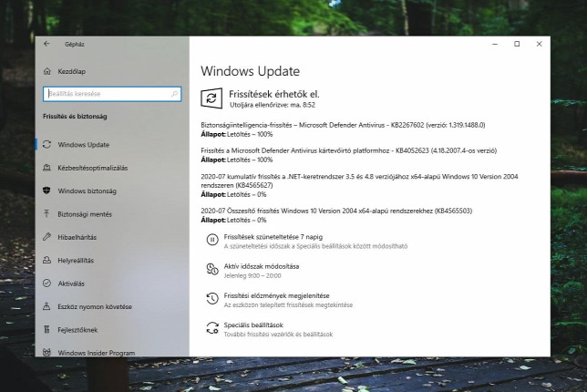The height and width of the screenshot is (392, 587).
Task: Select Fejlesztőknek in sidebar
Action: coord(77,330)
